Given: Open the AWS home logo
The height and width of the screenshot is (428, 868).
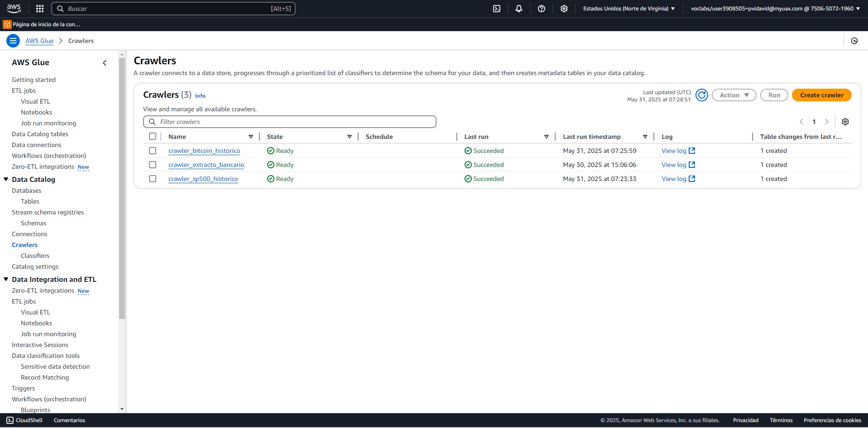Looking at the screenshot, I should point(14,9).
